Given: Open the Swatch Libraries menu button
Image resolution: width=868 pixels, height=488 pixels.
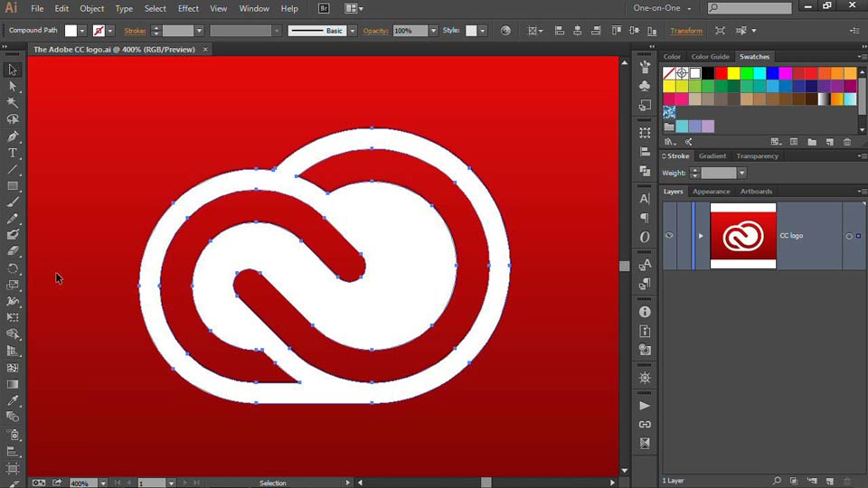Looking at the screenshot, I should click(x=669, y=142).
